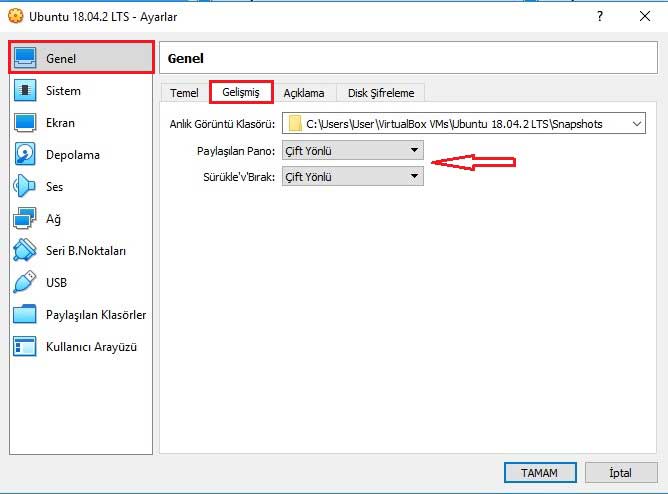Select the Paylaşılan Klasörler label
The height and width of the screenshot is (494, 668).
point(96,315)
